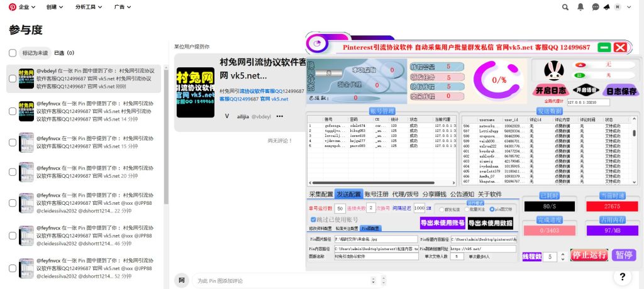Click the green oval indicator icon
The height and width of the screenshot is (289, 644).
click(579, 75)
